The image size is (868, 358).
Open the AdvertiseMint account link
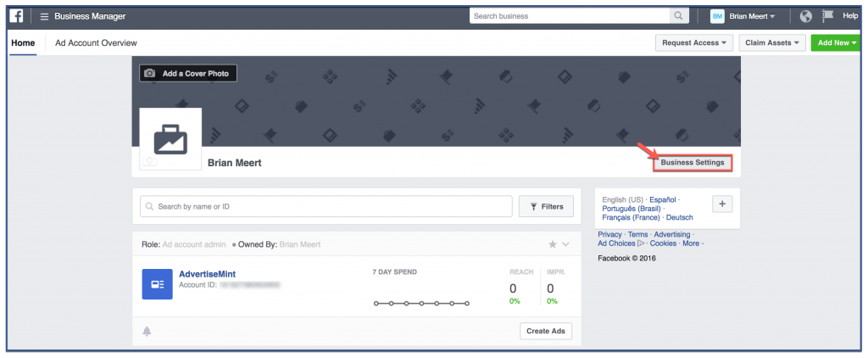coord(207,274)
